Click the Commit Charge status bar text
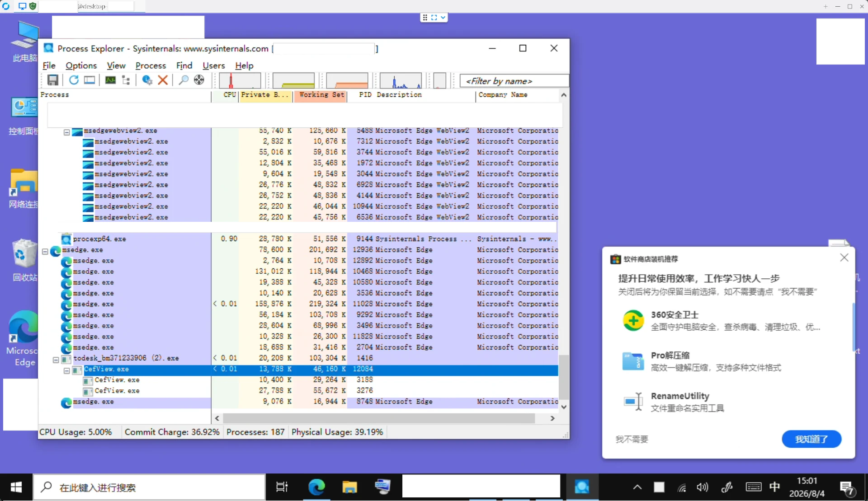The image size is (868, 501). pos(172,432)
